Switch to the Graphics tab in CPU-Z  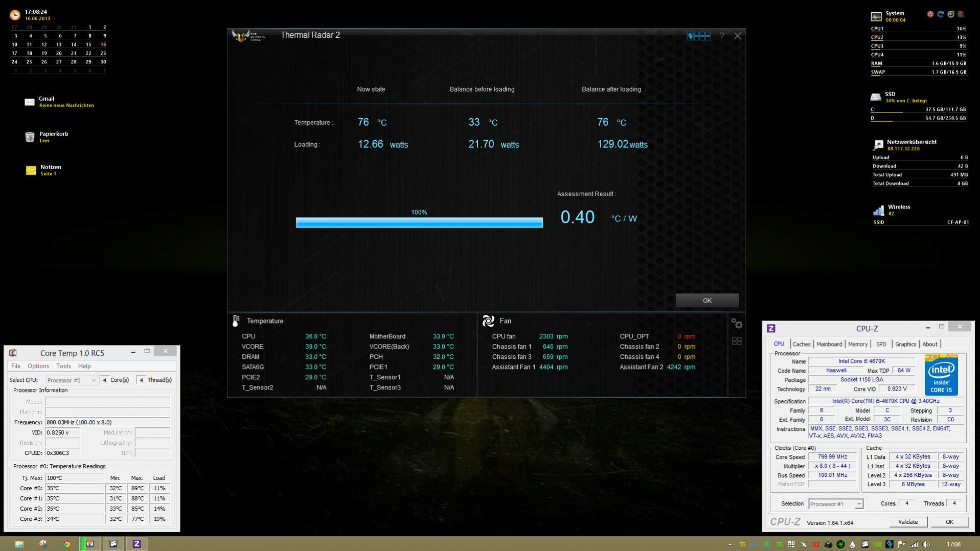[905, 344]
